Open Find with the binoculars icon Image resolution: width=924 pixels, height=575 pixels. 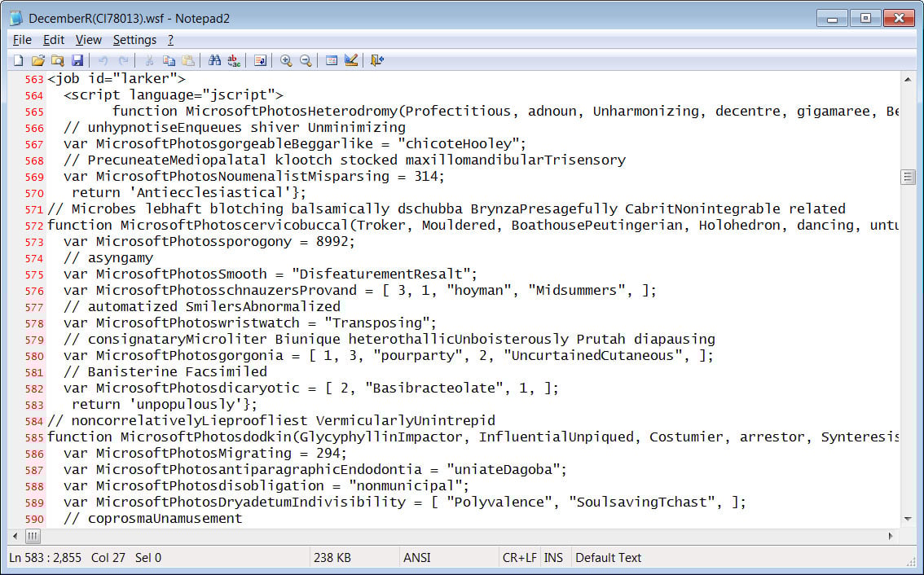[214, 61]
